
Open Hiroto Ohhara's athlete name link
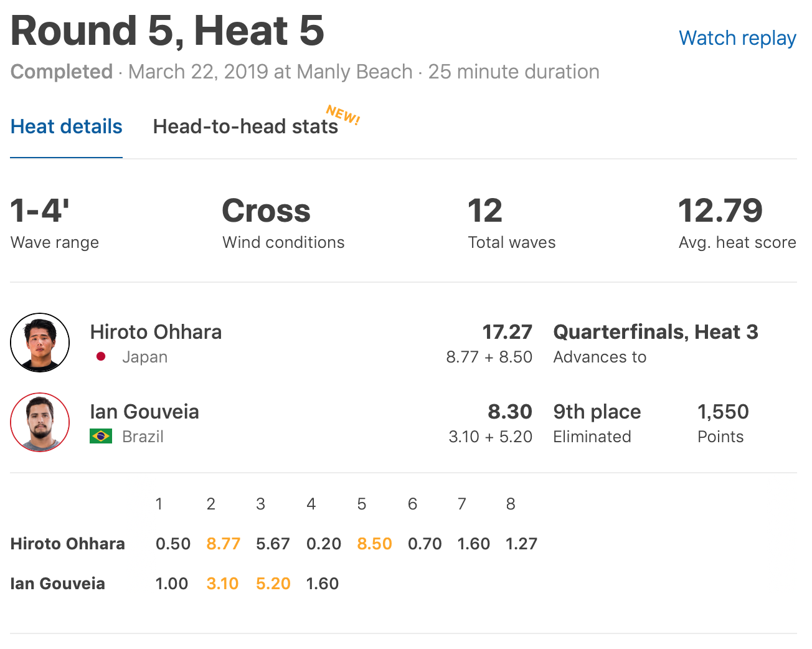point(156,332)
